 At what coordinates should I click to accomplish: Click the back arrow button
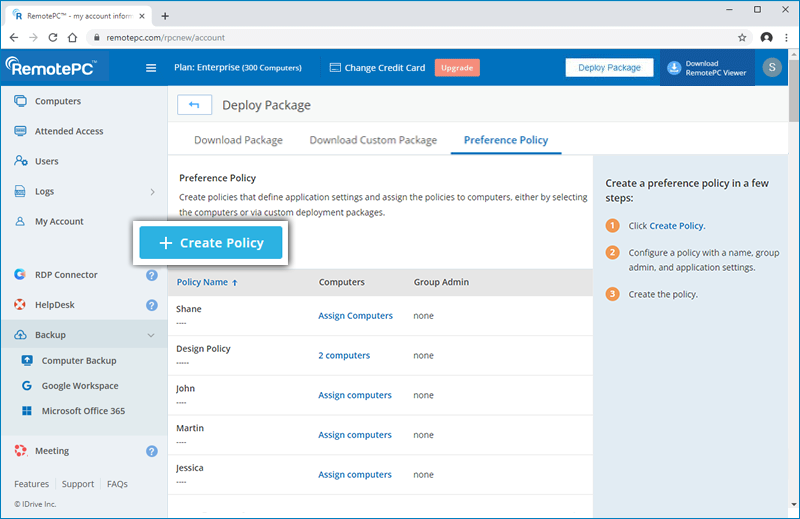click(194, 105)
